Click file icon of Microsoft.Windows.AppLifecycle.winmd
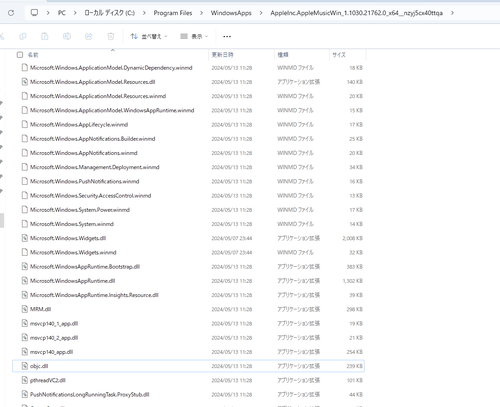The width and height of the screenshot is (500, 407). 25,124
